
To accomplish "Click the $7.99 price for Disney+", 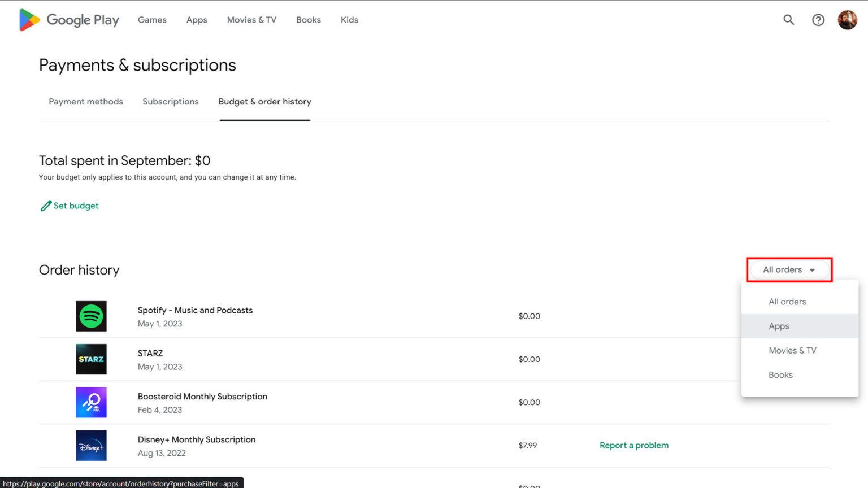I will coord(528,446).
